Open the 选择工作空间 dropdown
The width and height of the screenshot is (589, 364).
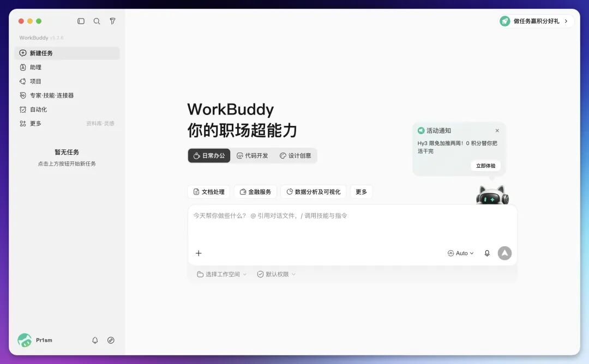click(221, 274)
